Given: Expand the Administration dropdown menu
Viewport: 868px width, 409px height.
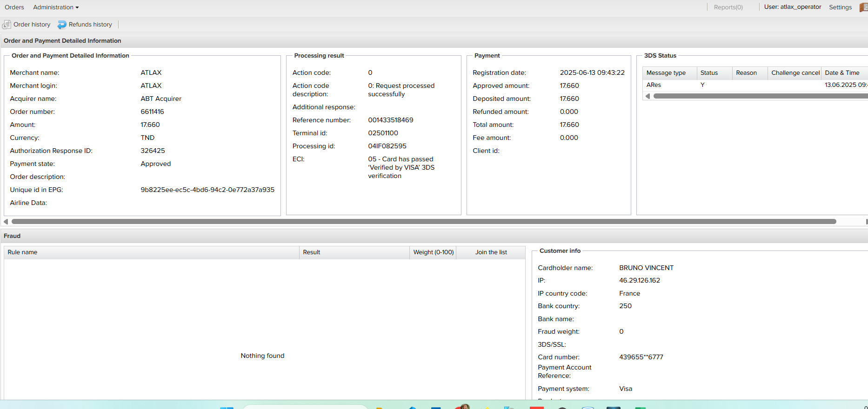Looking at the screenshot, I should [x=56, y=7].
